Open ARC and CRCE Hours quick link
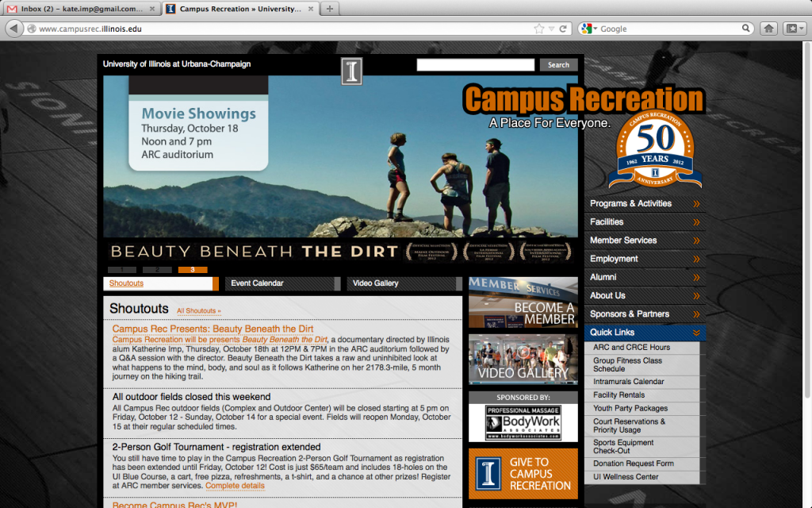This screenshot has height=508, width=812. click(x=631, y=348)
